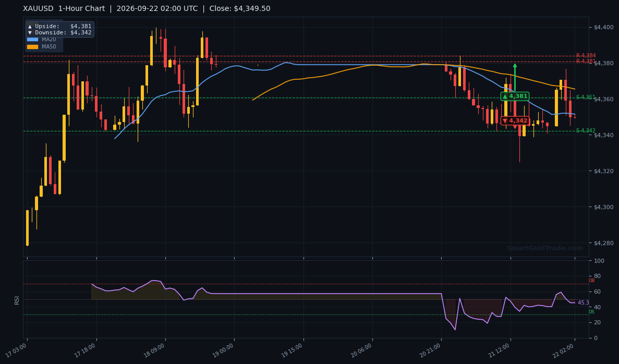This screenshot has height=364, width=619.
Task: Click the 'S 4,342' support label
Action: point(586,131)
